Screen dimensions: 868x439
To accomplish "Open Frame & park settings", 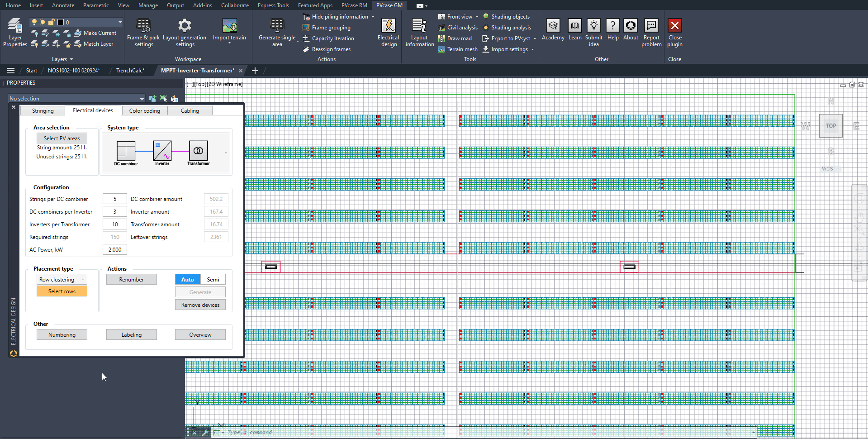I will point(143,26).
